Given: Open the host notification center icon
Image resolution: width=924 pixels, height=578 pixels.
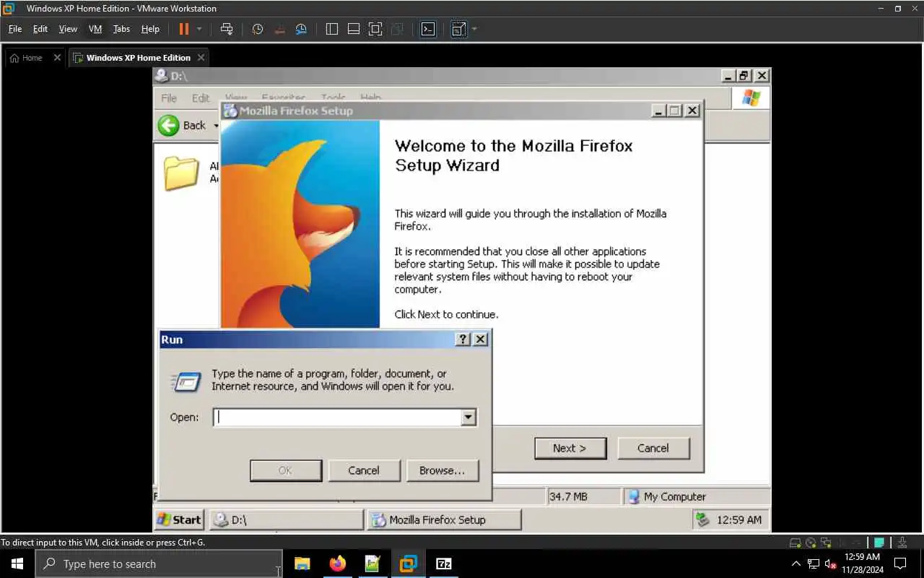Looking at the screenshot, I should [900, 564].
